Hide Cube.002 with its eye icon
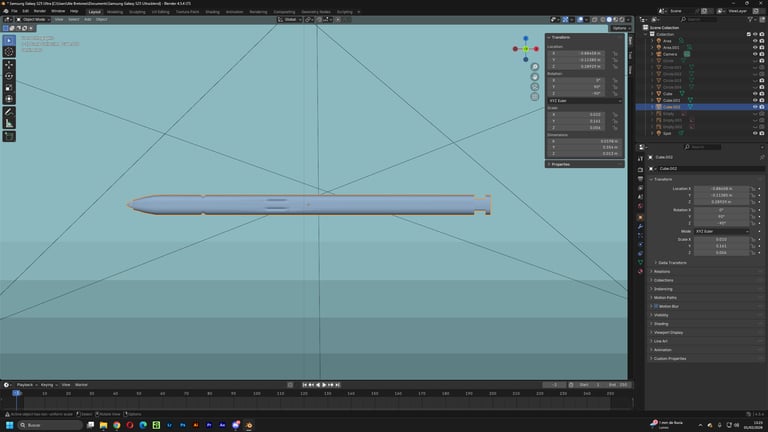 click(755, 107)
